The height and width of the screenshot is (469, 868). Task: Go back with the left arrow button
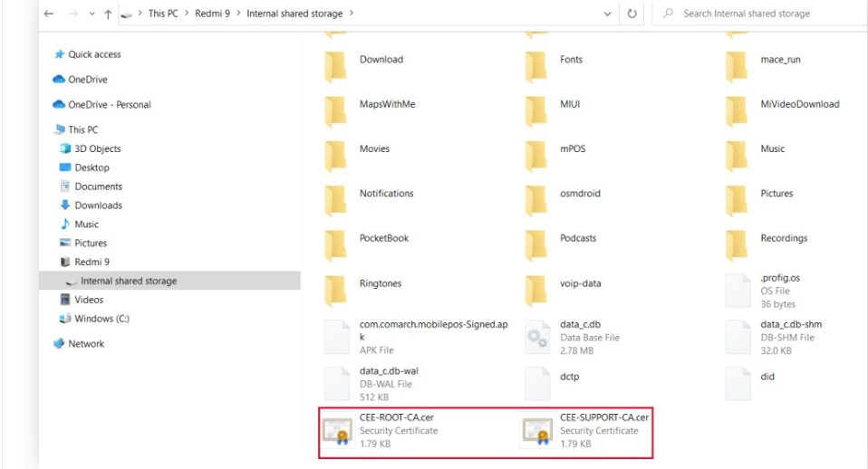point(49,14)
